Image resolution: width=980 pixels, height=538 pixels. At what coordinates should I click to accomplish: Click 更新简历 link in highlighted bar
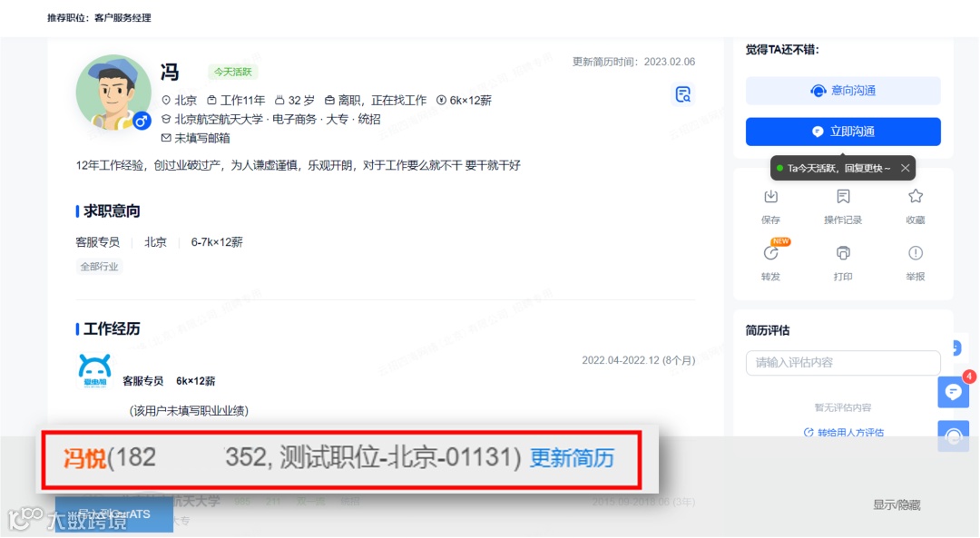(572, 458)
